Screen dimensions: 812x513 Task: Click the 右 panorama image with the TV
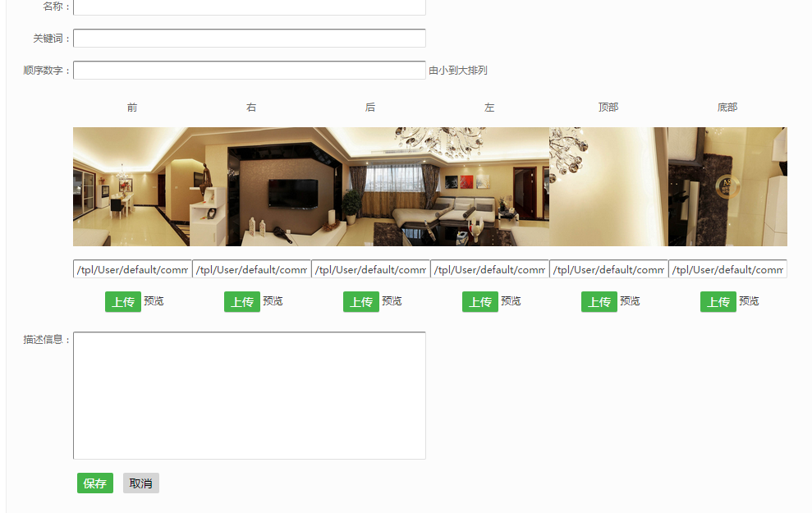(x=251, y=187)
